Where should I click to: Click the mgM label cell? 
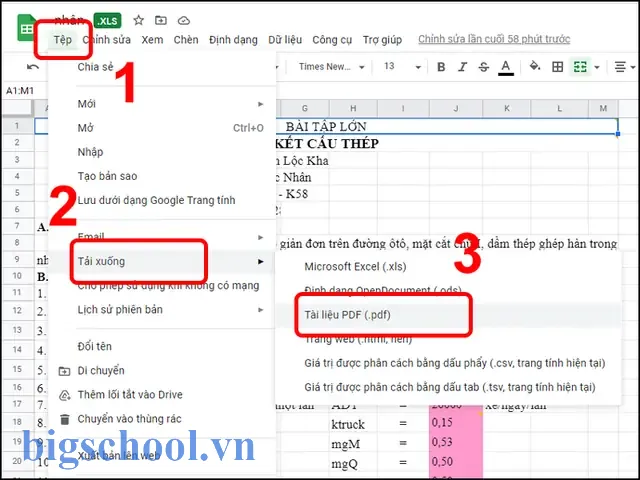point(353,444)
